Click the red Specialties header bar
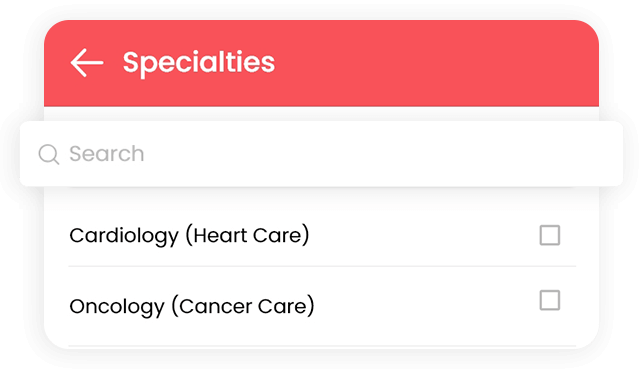643x373 pixels. (x=322, y=64)
